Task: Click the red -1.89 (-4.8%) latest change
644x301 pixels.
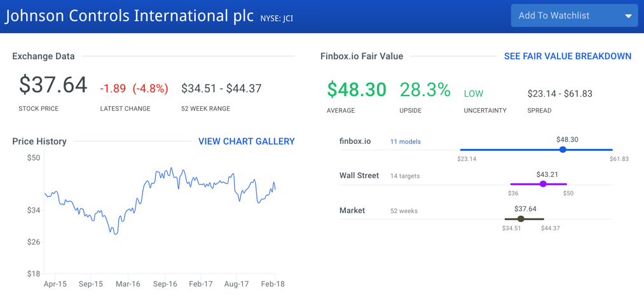Action: (134, 89)
